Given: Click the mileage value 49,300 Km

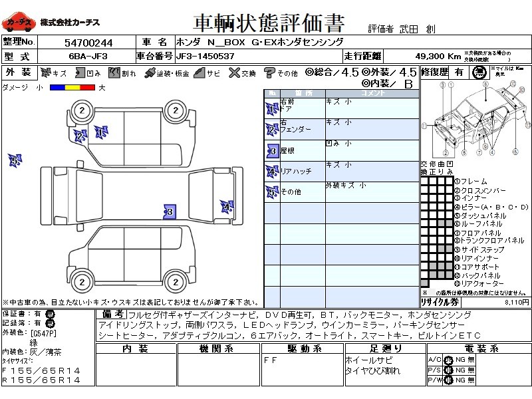Looking at the screenshot, I should tap(438, 57).
